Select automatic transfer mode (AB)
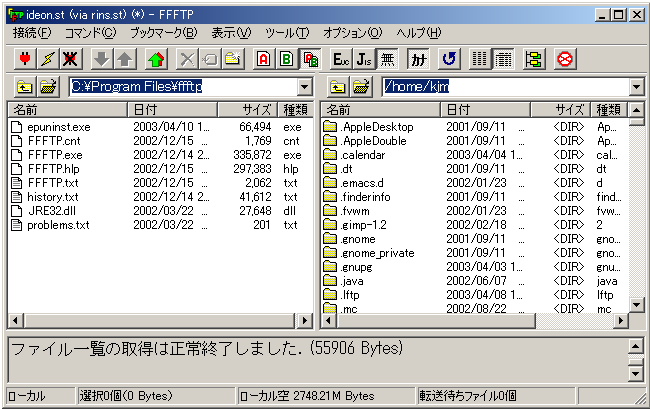 [x=310, y=59]
